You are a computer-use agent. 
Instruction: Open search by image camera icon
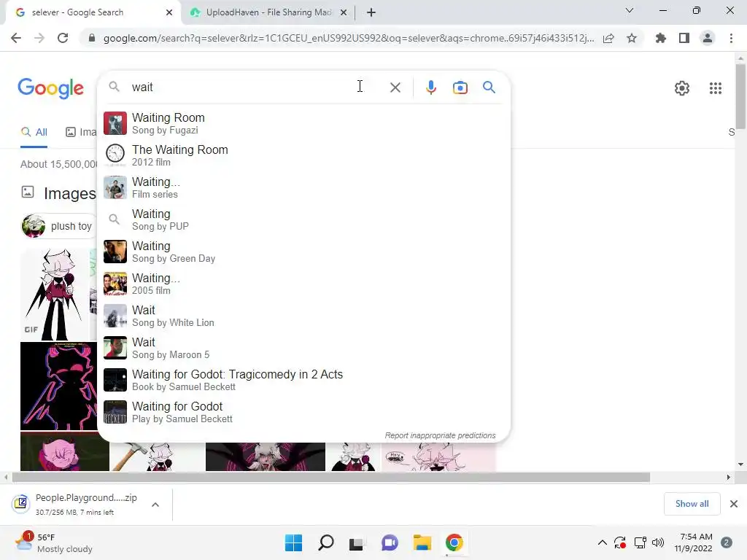tap(460, 87)
